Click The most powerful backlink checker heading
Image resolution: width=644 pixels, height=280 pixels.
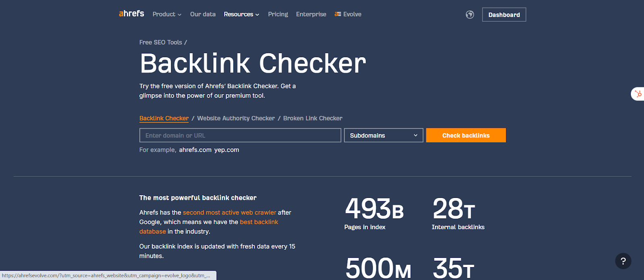[198, 198]
